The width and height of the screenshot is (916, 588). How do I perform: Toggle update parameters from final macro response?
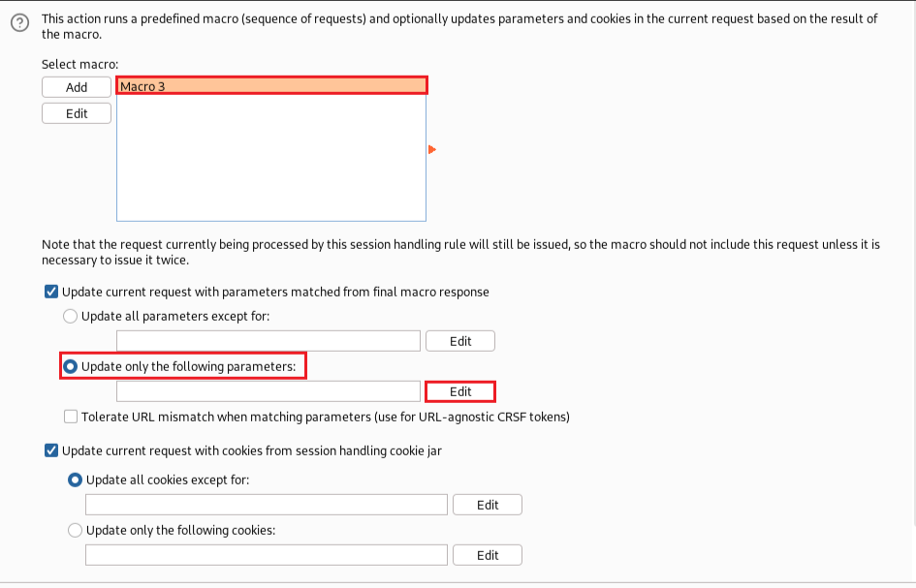pos(51,292)
